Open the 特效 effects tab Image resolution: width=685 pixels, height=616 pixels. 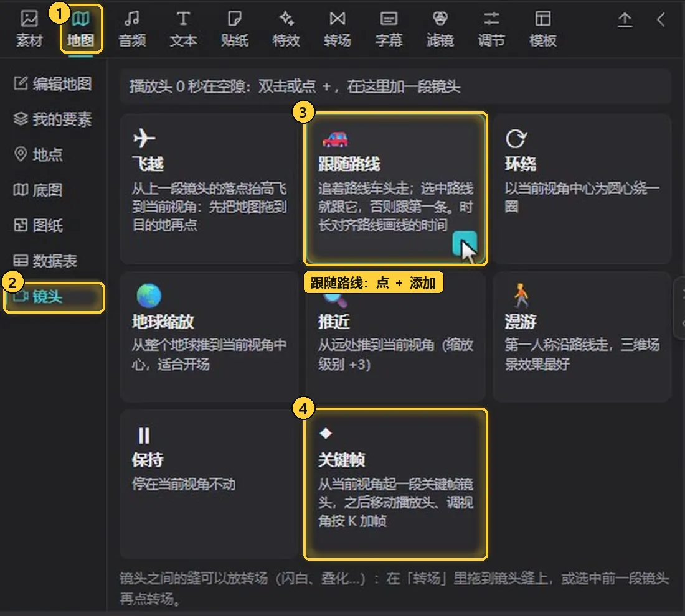[x=286, y=29]
